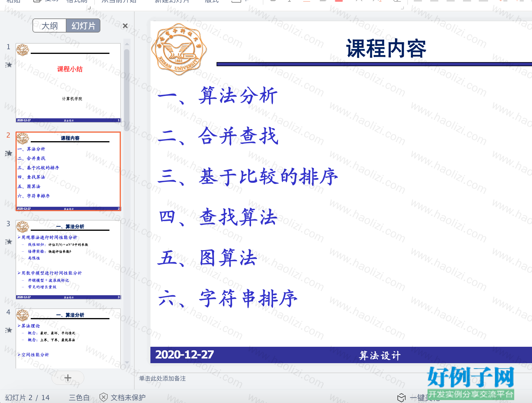Select the Xidian University logo on main slide
Image resolution: width=532 pixels, height=403 pixels.
click(x=179, y=49)
